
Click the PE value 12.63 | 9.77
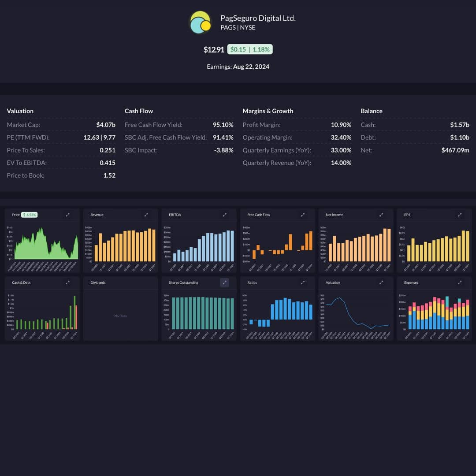(99, 138)
